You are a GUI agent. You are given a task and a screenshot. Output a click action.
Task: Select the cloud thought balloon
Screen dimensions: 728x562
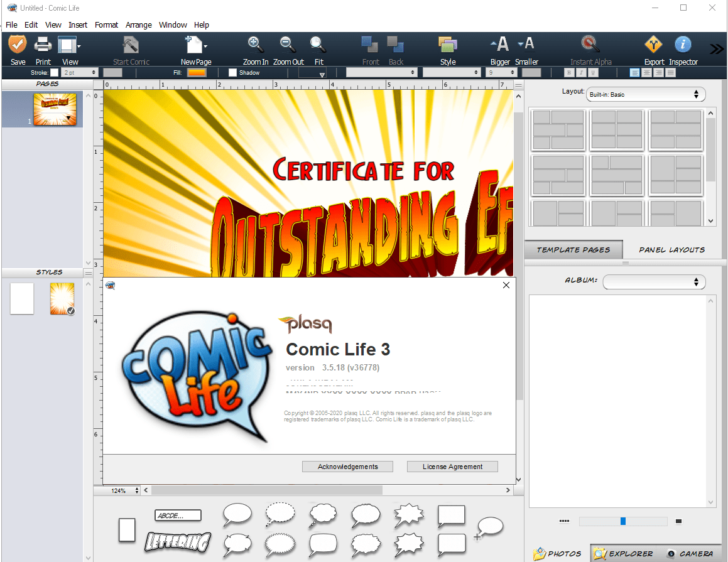coord(323,515)
